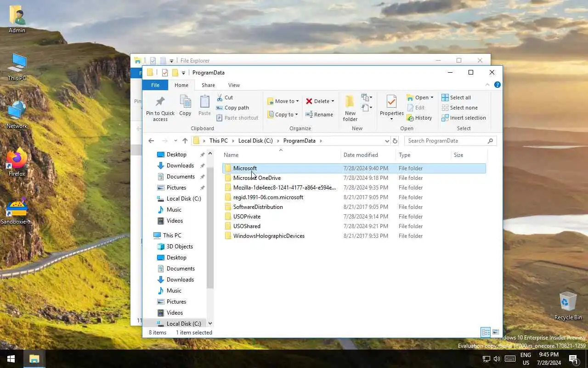Switch to the Share ribbon tab

[x=208, y=85]
